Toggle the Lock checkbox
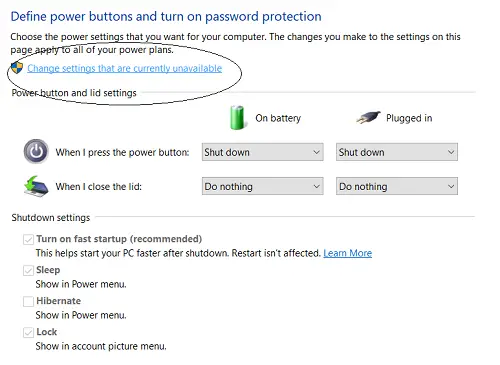 [x=28, y=332]
